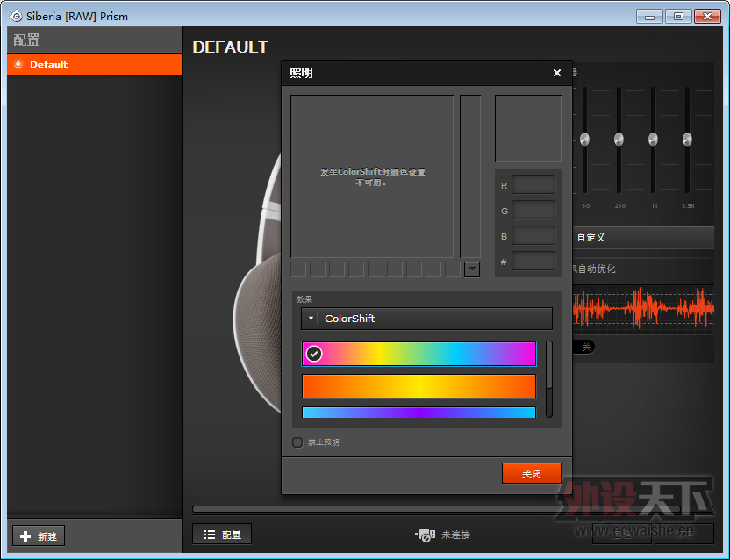730x560 pixels.
Task: Click the second saved color swatch slot
Action: [318, 269]
